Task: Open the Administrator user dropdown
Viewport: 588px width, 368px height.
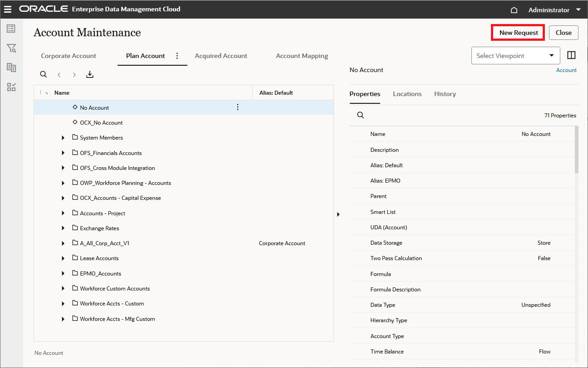Action: 555,10
